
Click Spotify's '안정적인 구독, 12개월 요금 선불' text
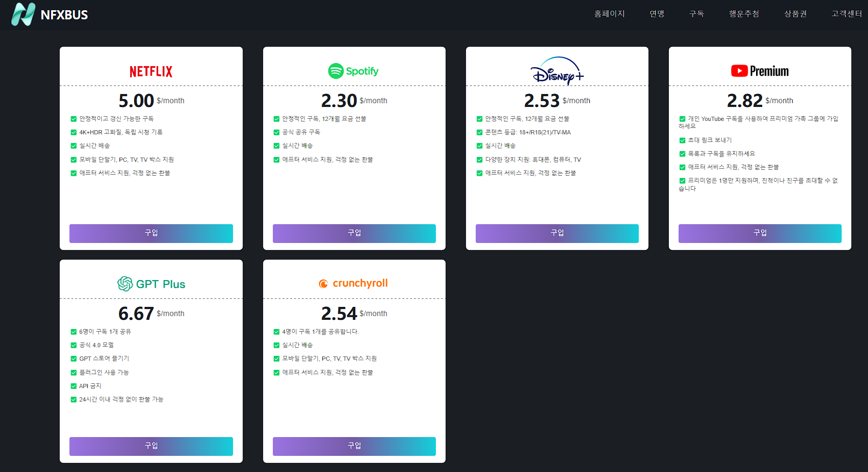324,119
